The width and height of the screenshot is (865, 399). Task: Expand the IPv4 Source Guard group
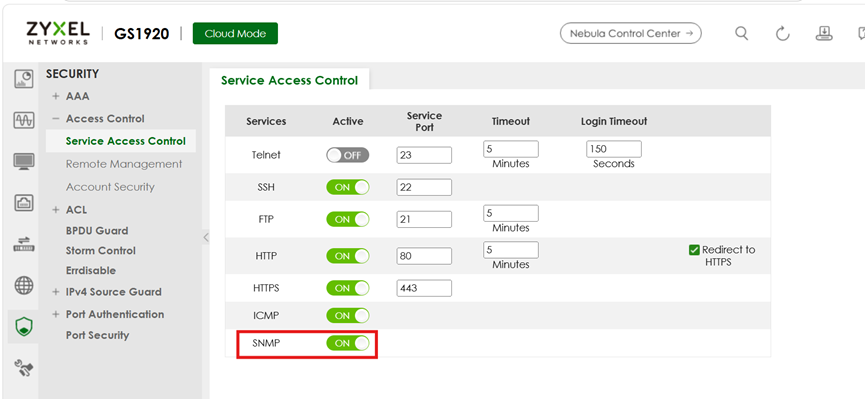pyautogui.click(x=55, y=292)
